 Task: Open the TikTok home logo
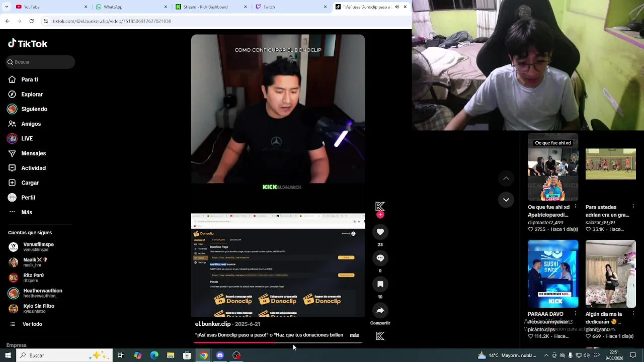[x=28, y=44]
